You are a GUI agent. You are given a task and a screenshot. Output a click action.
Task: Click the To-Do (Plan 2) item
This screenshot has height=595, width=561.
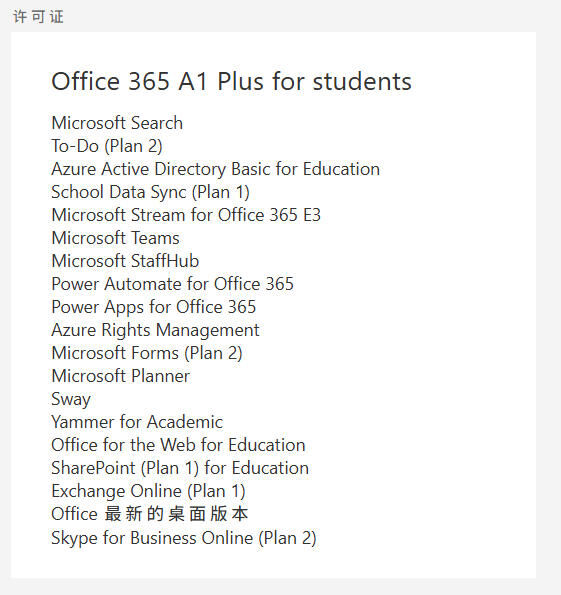(x=107, y=146)
